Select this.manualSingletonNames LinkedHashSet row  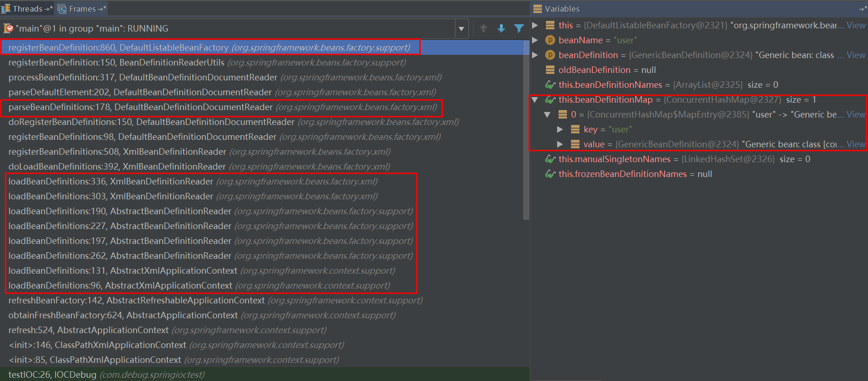click(699, 159)
